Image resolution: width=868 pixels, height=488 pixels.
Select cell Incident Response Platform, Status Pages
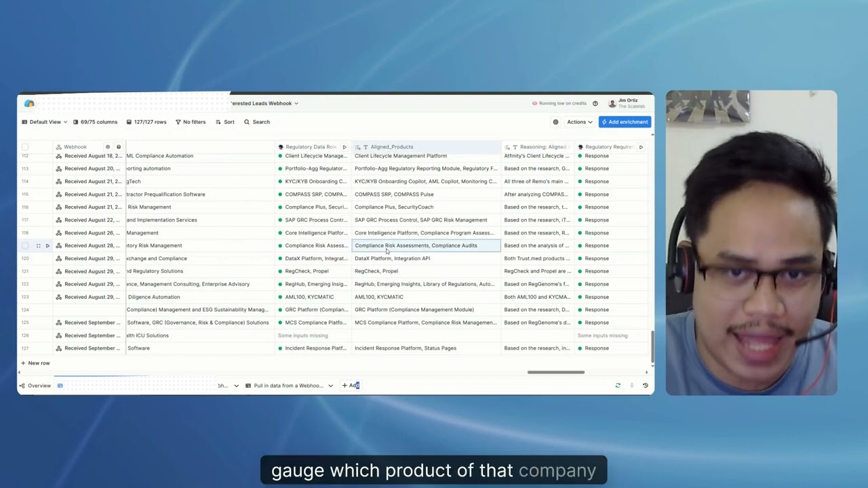(426, 348)
